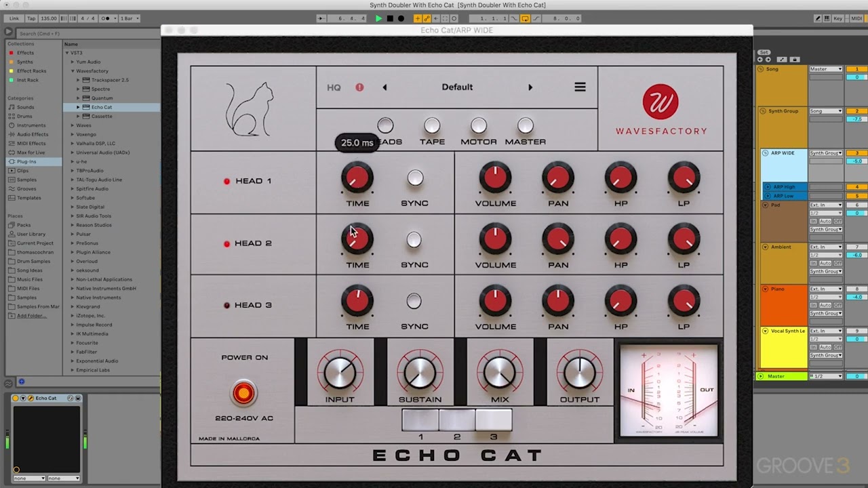The height and width of the screenshot is (488, 868).
Task: Toggle Head 1 SYNC button
Action: click(415, 178)
